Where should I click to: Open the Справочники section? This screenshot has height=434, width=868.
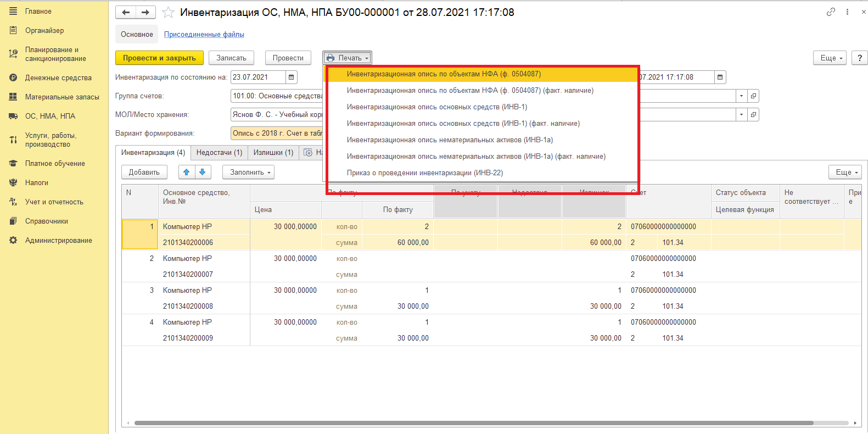click(47, 221)
